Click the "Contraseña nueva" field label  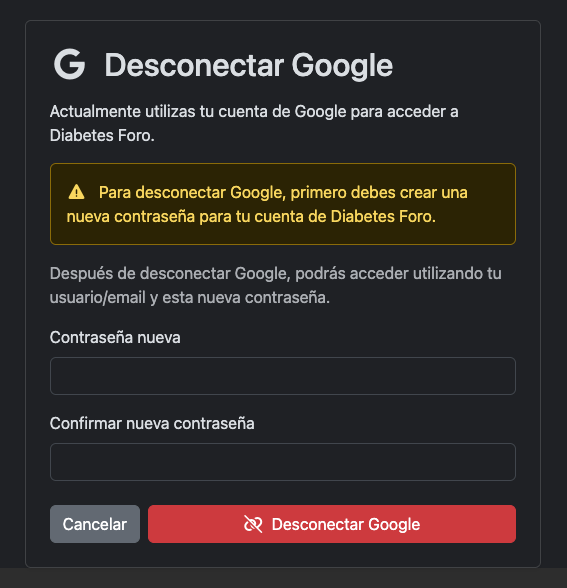point(115,337)
